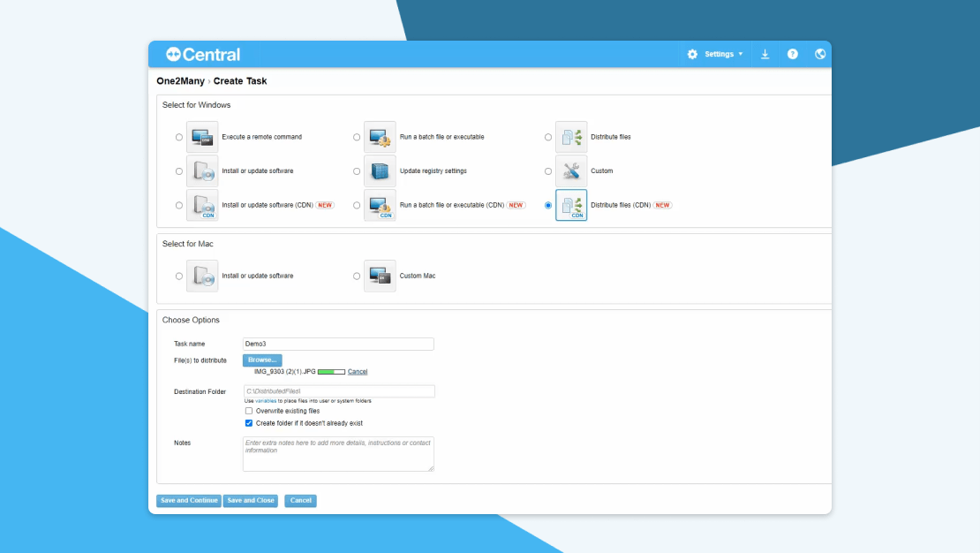The height and width of the screenshot is (553, 980).
Task: Open the help question mark icon
Action: tap(792, 54)
